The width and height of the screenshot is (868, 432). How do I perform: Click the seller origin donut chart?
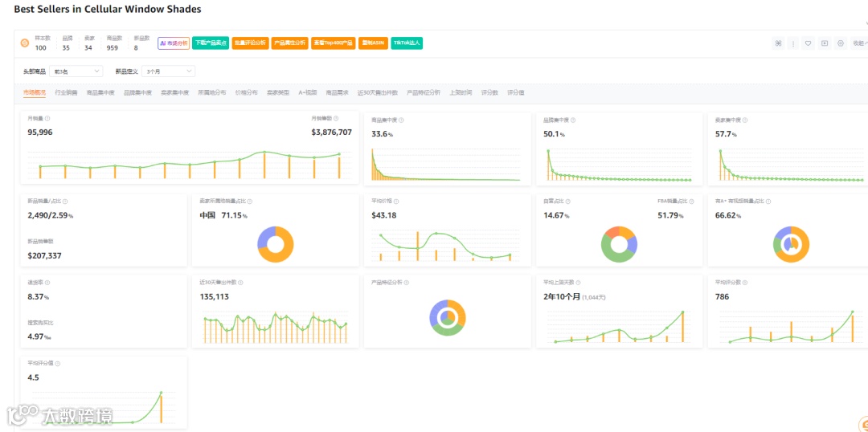coord(275,244)
